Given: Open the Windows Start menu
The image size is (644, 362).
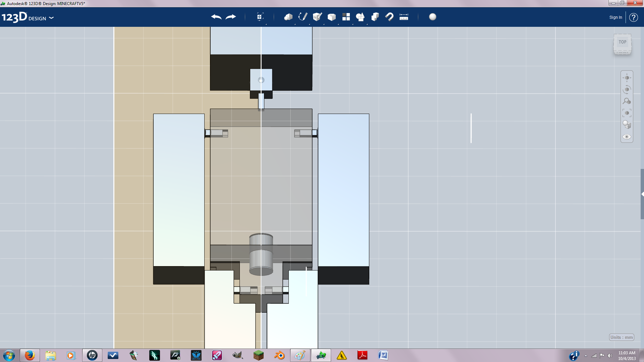Looking at the screenshot, I should pyautogui.click(x=9, y=355).
